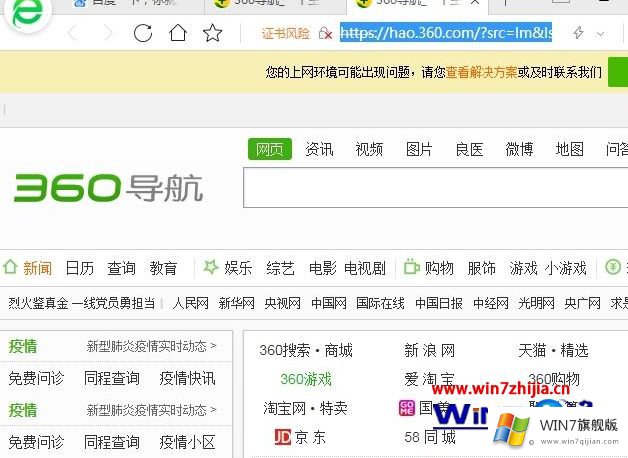Open the 新浪网 link
628x458 pixels.
[429, 350]
